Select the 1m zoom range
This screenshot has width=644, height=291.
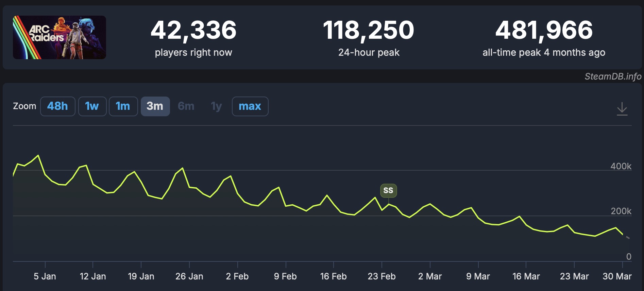pos(123,106)
